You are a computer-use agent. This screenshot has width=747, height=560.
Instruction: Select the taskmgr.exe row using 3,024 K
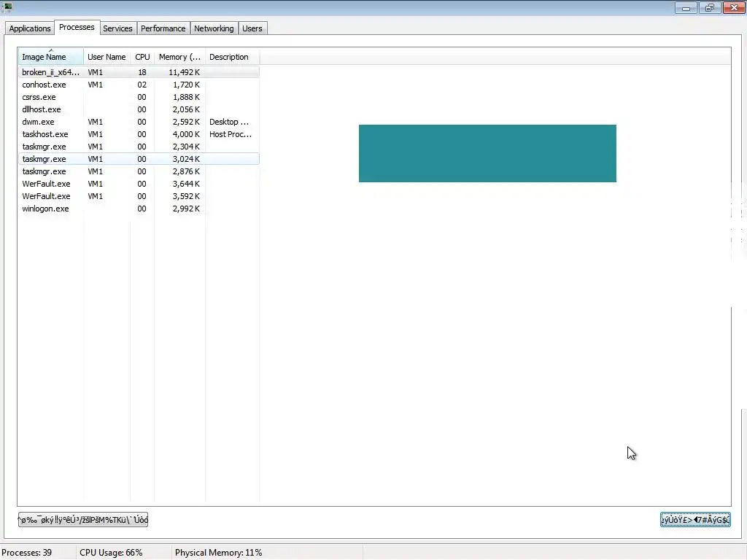point(139,159)
